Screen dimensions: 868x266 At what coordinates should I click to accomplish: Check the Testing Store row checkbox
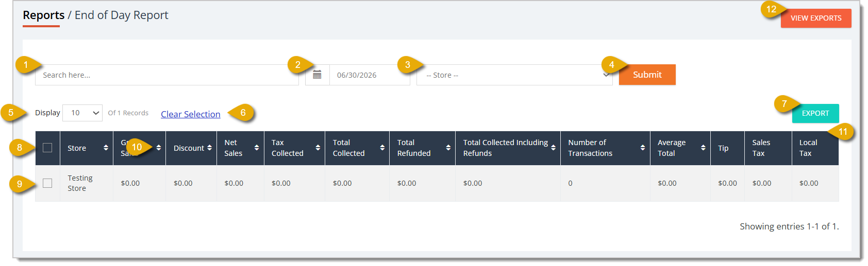tap(47, 183)
